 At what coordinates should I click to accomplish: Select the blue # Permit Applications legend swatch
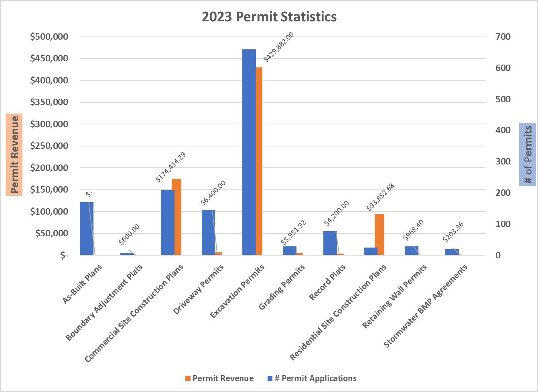pos(270,378)
